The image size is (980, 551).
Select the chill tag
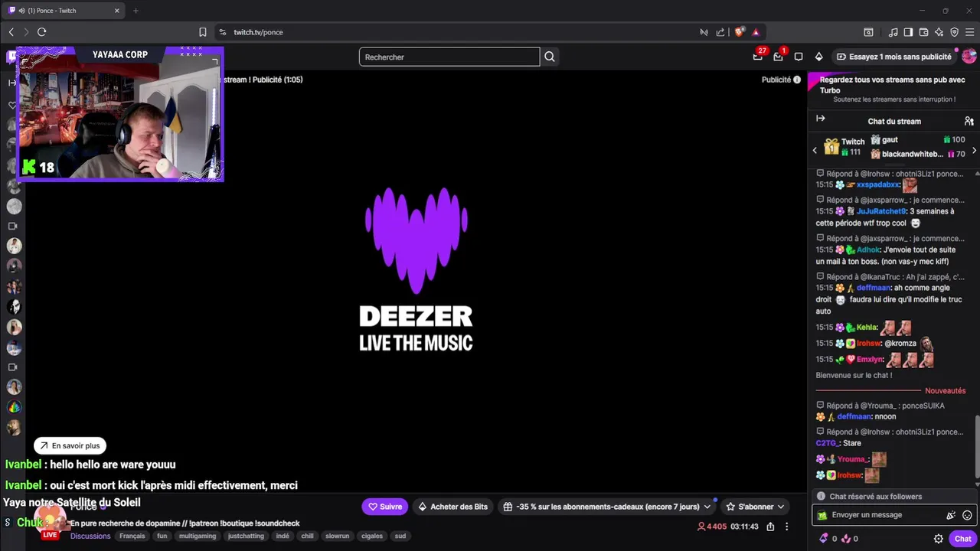(307, 536)
